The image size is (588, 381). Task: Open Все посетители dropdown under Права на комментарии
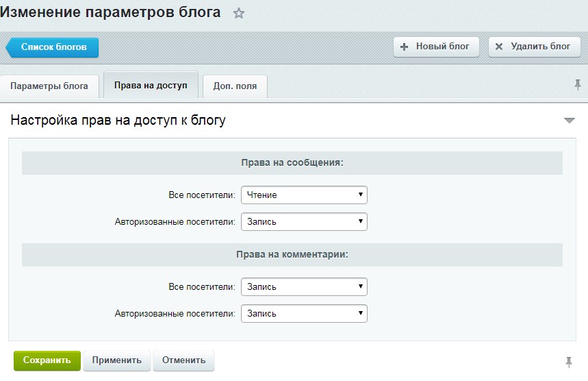pyautogui.click(x=304, y=287)
